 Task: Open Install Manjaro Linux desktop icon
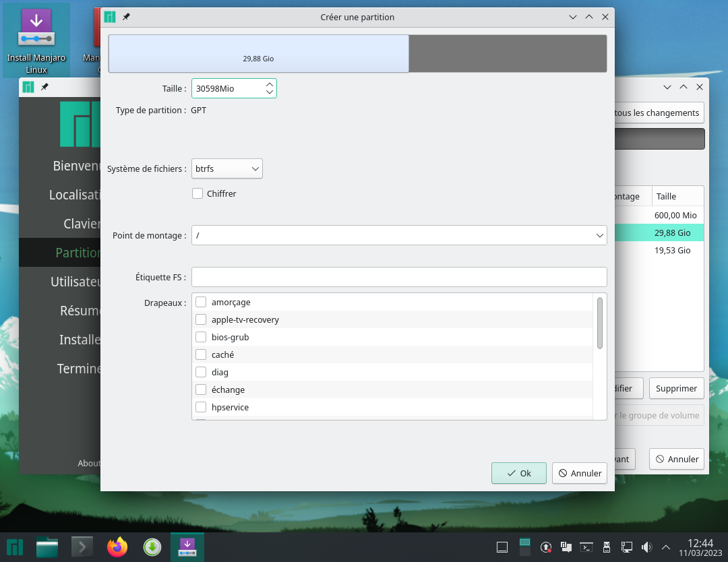[x=36, y=40]
